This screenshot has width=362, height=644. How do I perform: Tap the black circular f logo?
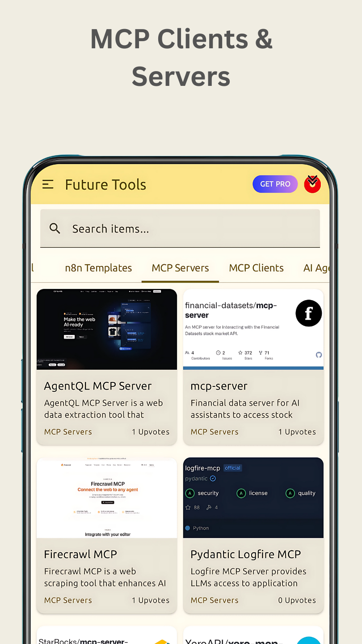[x=308, y=313]
